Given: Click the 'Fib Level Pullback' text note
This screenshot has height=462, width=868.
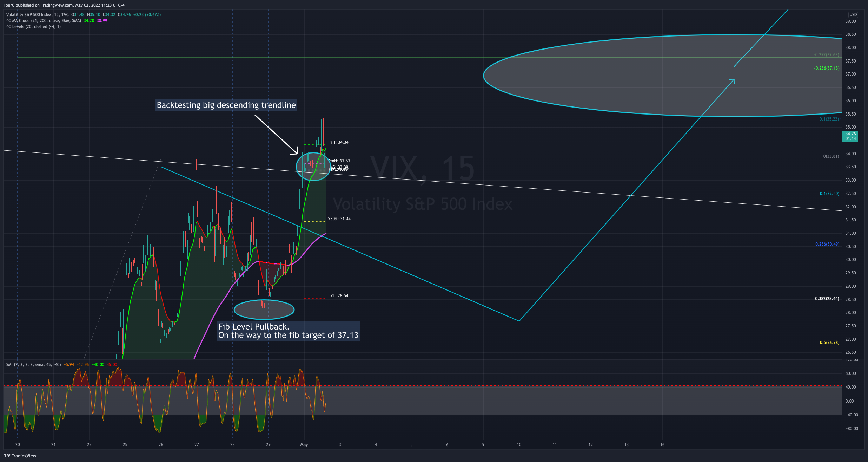Looking at the screenshot, I should pos(288,331).
